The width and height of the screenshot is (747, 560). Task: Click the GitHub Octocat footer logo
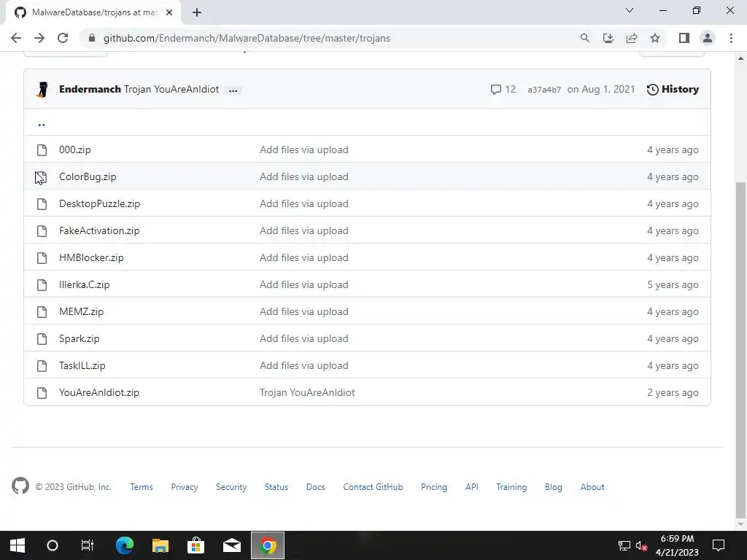pyautogui.click(x=20, y=486)
